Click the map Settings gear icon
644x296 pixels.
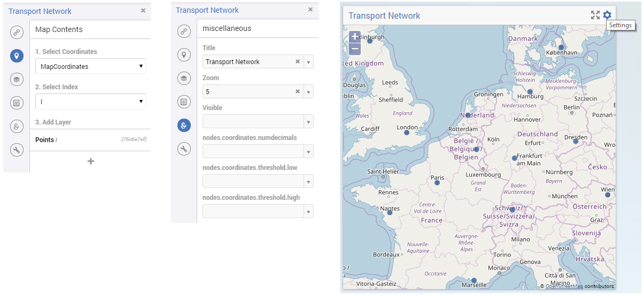coord(607,15)
